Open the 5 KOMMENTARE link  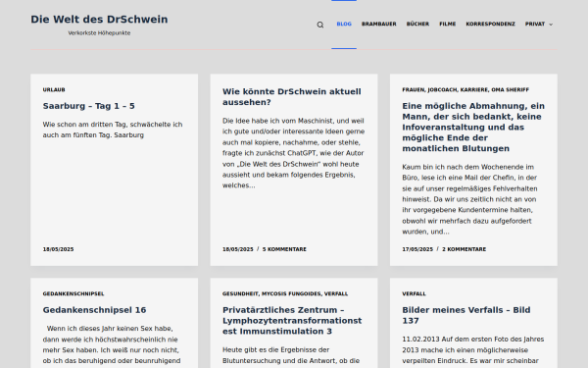click(284, 249)
